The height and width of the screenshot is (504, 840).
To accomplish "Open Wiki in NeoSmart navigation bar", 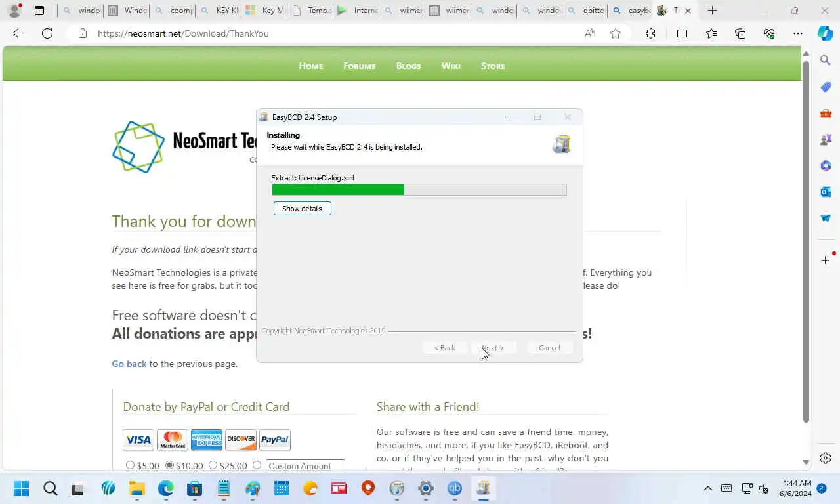I will (451, 66).
